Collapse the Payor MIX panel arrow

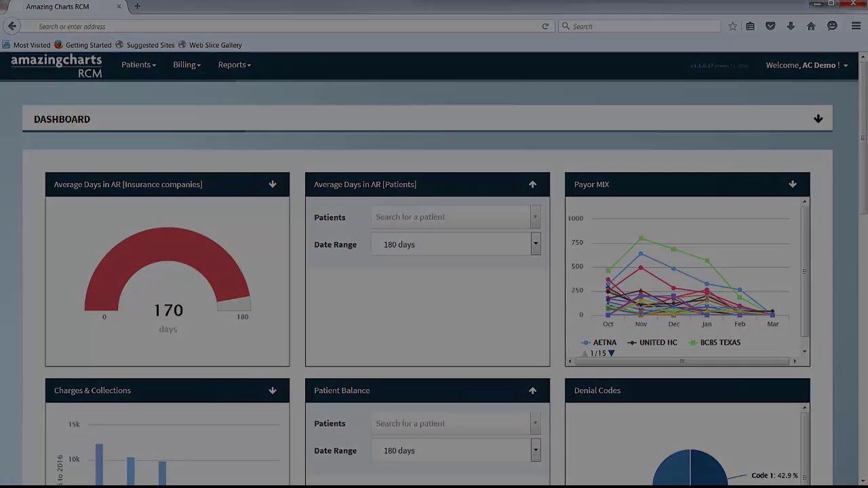(x=793, y=184)
